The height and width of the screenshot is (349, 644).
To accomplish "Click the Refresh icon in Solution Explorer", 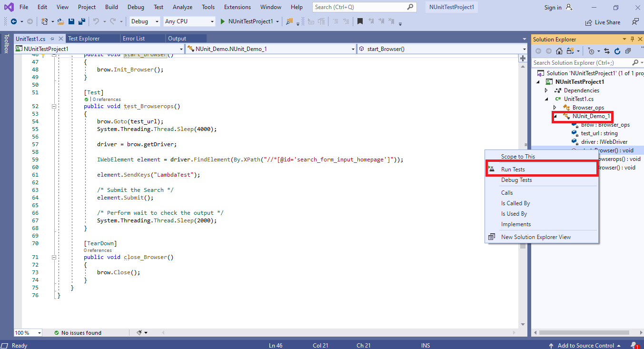I will (617, 51).
